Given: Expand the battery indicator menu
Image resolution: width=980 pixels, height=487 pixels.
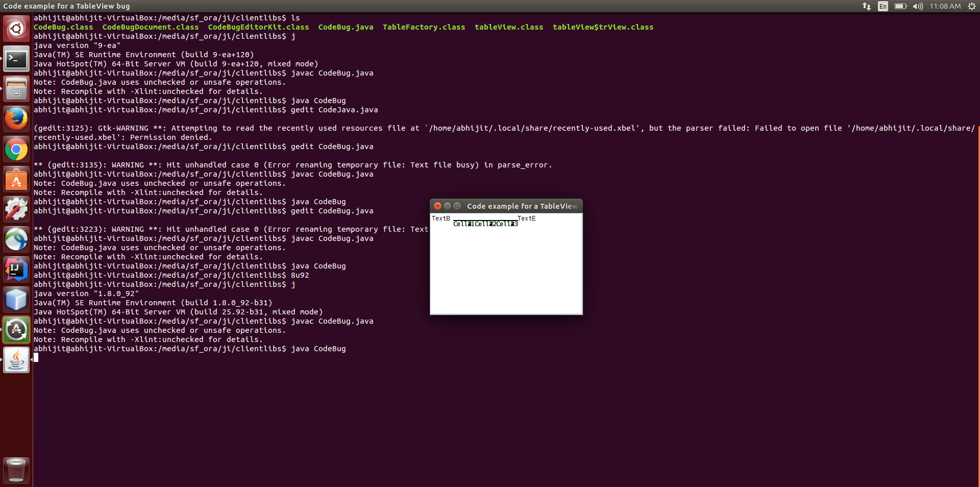Looking at the screenshot, I should pyautogui.click(x=900, y=6).
